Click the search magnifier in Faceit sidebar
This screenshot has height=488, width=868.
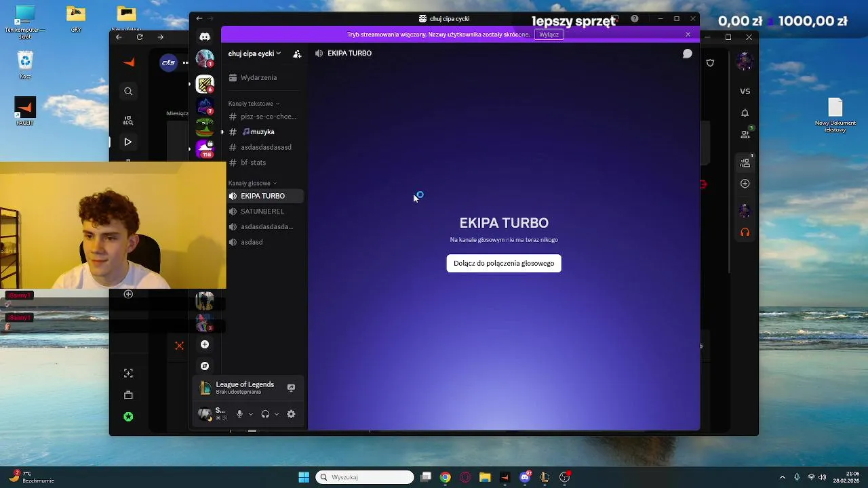tap(128, 91)
